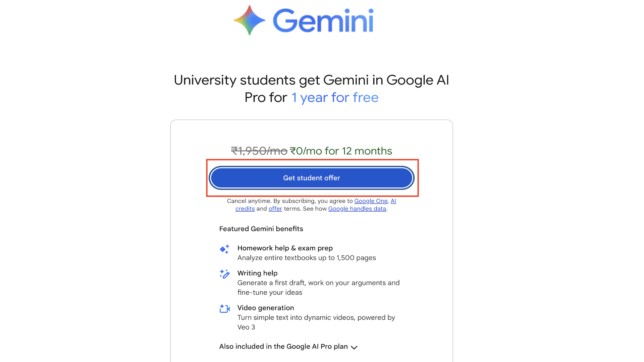Click the Homework help sparkle icon
644x362 pixels.
click(224, 249)
